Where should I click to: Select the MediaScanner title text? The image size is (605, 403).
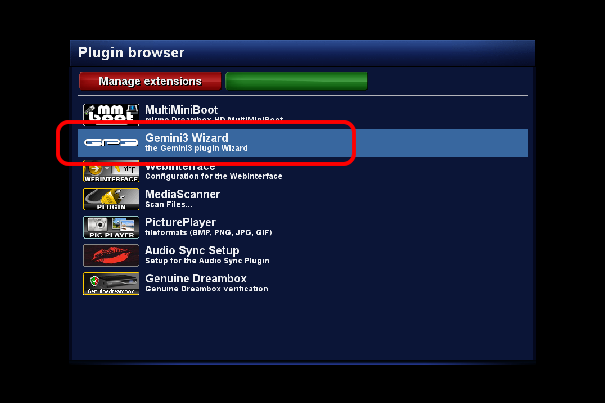(183, 194)
